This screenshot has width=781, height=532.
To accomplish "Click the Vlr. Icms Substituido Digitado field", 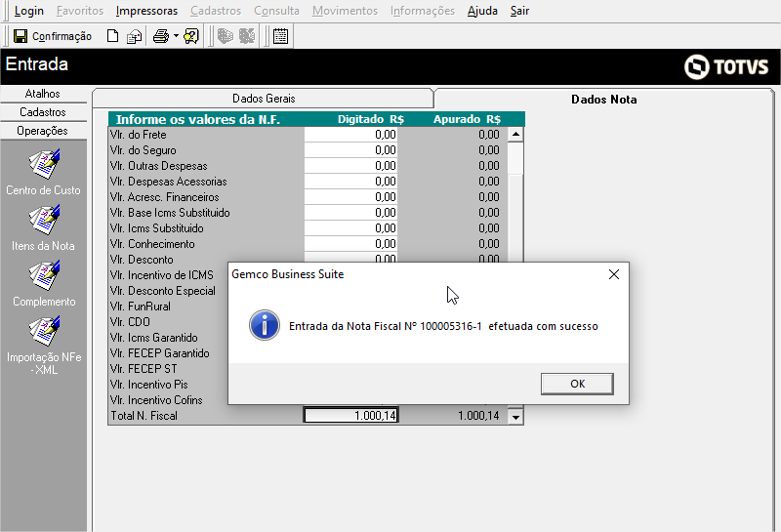I will coord(351,228).
